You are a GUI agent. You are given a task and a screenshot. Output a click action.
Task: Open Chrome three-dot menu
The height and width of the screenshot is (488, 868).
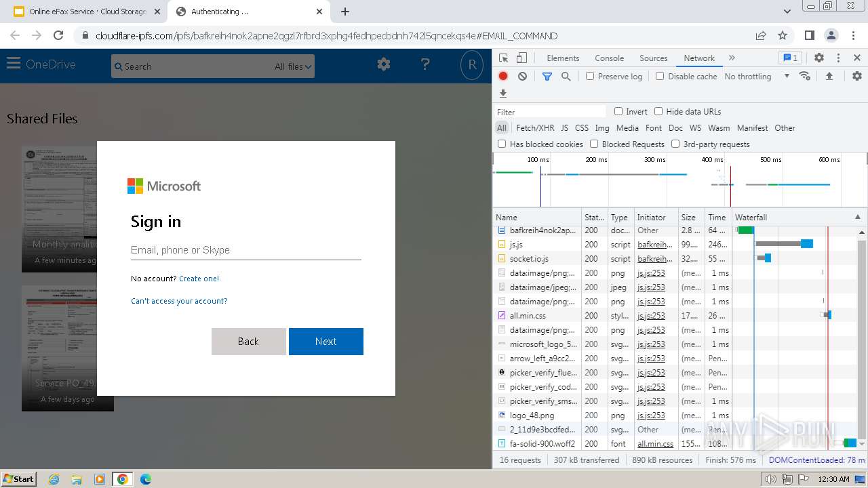click(x=852, y=36)
